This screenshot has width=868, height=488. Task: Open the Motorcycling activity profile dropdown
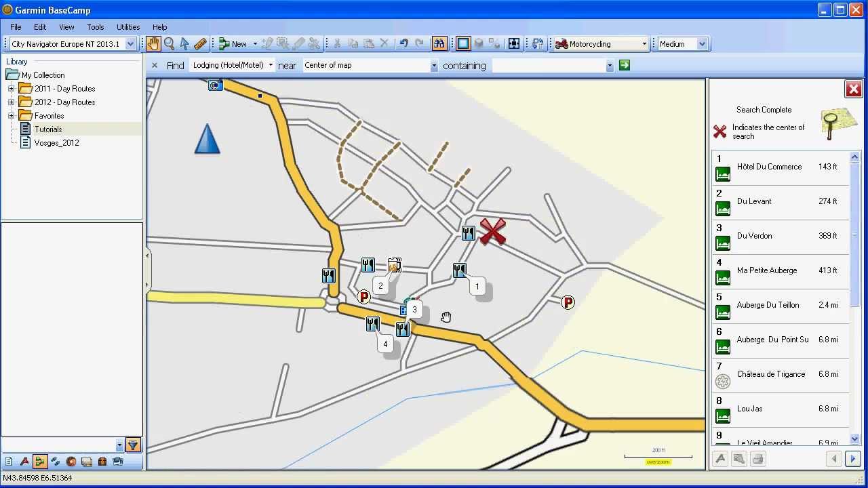point(601,44)
